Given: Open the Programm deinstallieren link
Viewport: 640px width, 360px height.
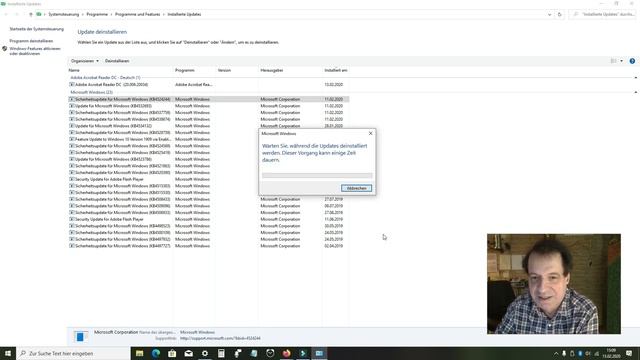Looking at the screenshot, I should (x=31, y=41).
